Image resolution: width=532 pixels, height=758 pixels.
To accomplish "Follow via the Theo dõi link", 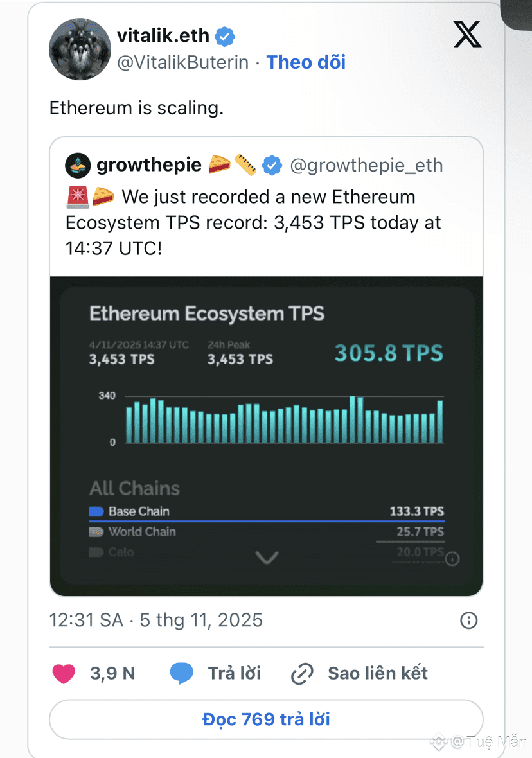I will point(306,62).
